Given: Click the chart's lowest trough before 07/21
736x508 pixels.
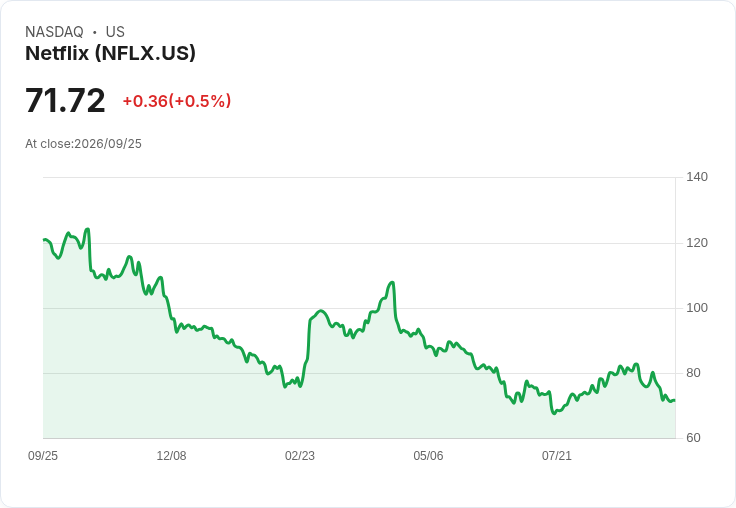Looking at the screenshot, I should [554, 413].
